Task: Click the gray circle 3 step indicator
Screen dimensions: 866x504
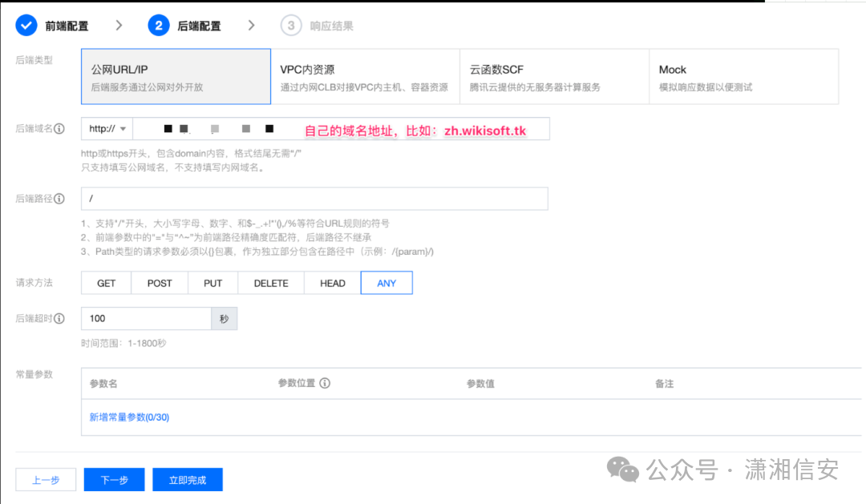Action: pyautogui.click(x=291, y=25)
